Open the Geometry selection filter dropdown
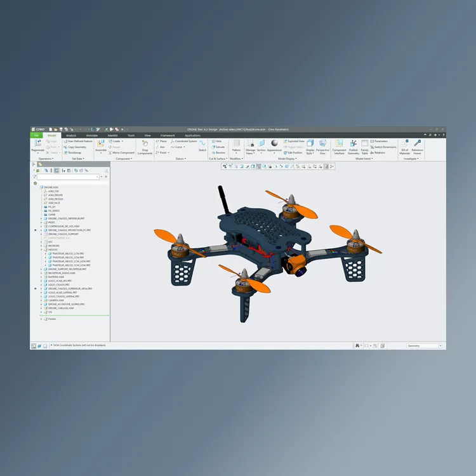Viewport: 476px width, 476px height. (440, 346)
